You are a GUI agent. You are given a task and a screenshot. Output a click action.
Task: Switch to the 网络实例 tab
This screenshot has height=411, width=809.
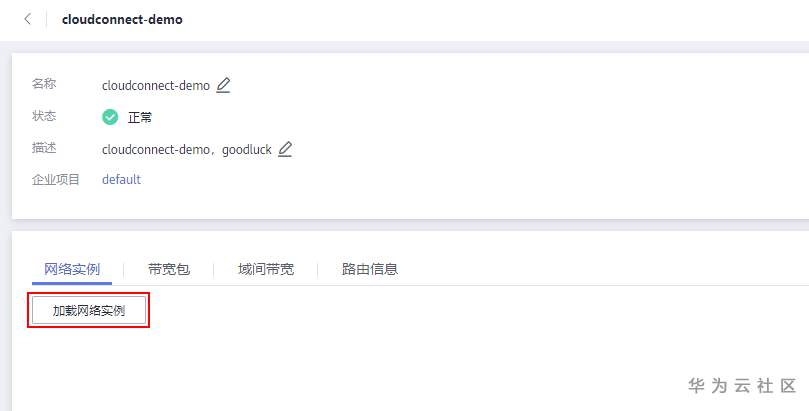click(x=72, y=269)
